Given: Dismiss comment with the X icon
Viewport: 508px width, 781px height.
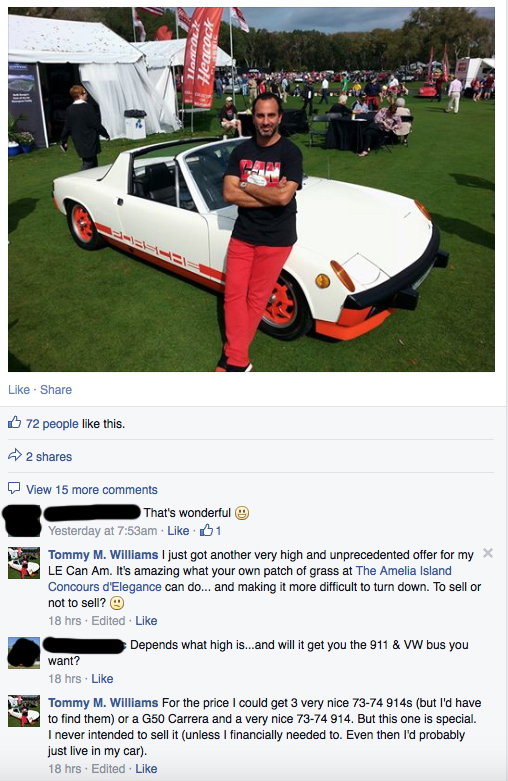Looking at the screenshot, I should (488, 553).
